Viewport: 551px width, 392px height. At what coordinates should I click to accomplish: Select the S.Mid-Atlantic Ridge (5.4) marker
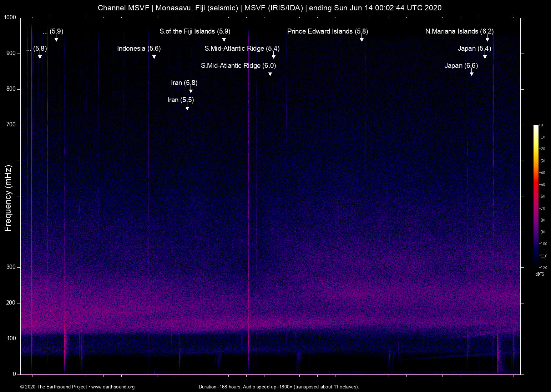(242, 49)
